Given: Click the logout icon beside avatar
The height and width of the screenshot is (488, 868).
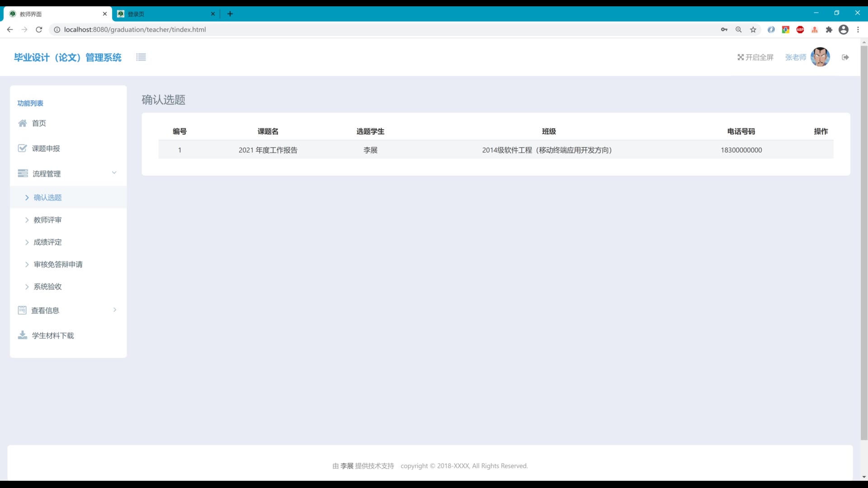Looking at the screenshot, I should click(845, 57).
